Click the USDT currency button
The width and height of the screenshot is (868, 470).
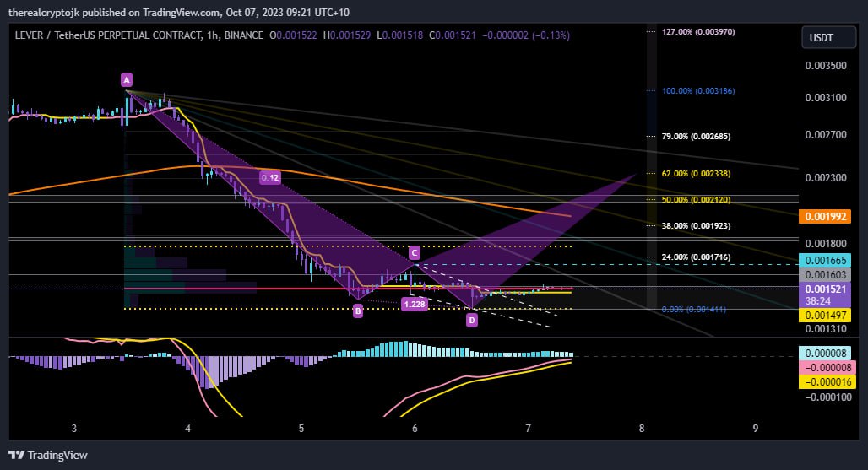coord(828,38)
